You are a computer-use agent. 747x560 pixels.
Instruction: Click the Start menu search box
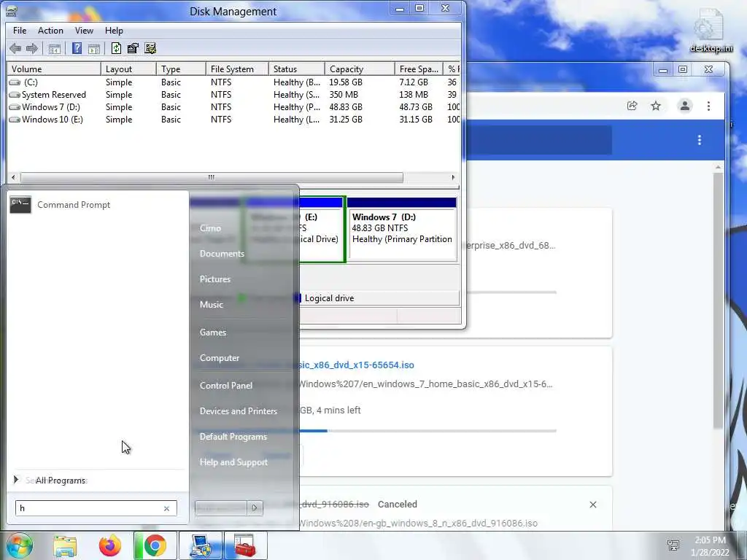[90, 508]
